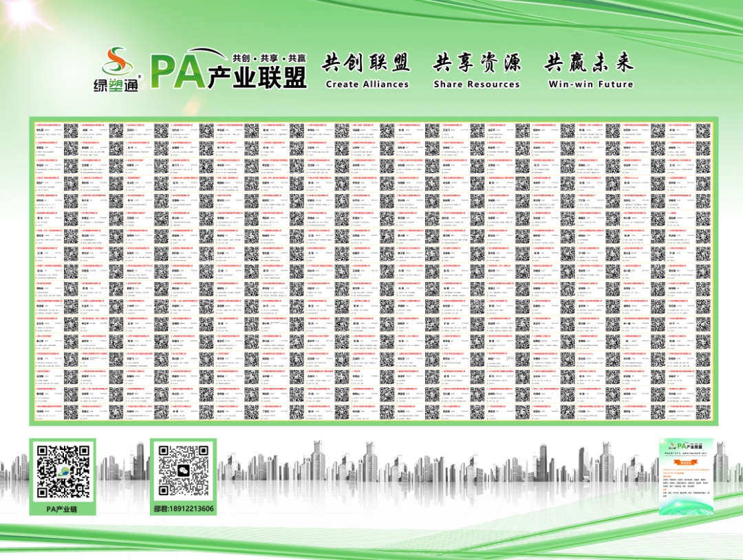The image size is (743, 560).
Task: Click the green-orange S logo mark
Action: [x=116, y=61]
